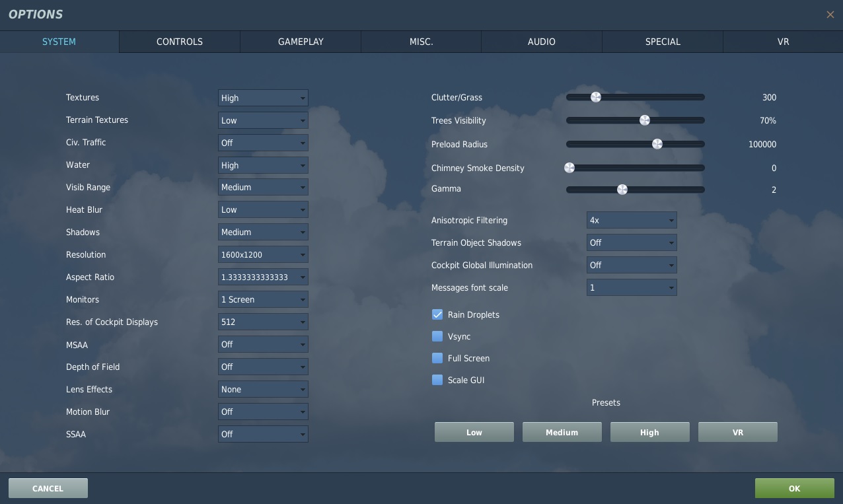Open the Visib Range dropdown
Screen dimensions: 843x504
[263, 187]
